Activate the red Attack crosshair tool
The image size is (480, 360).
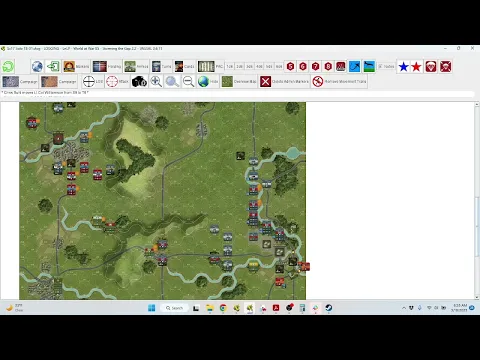[117, 81]
